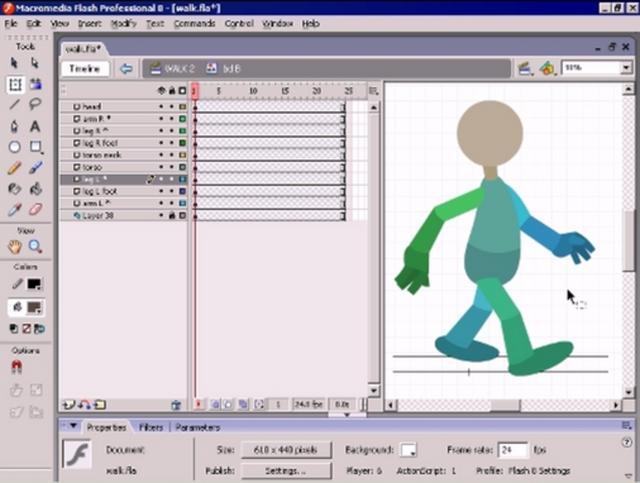
Task: Toggle lock dot of torso layer
Action: pos(172,167)
